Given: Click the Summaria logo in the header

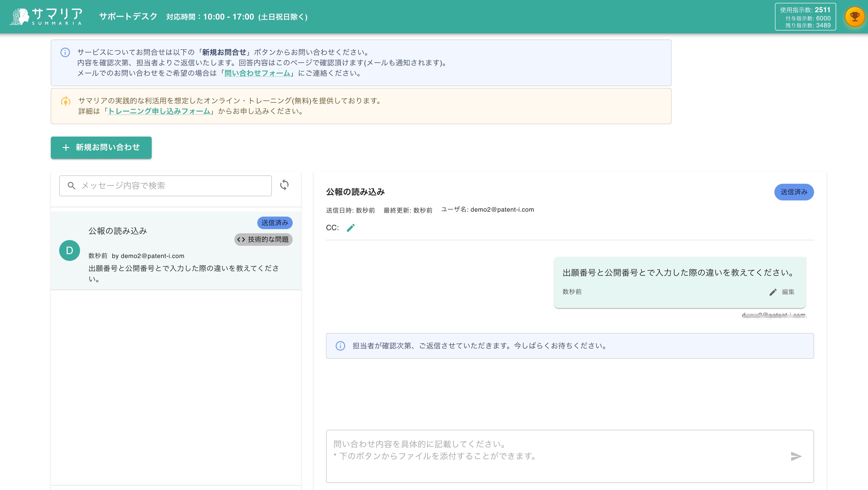Looking at the screenshot, I should (x=46, y=16).
